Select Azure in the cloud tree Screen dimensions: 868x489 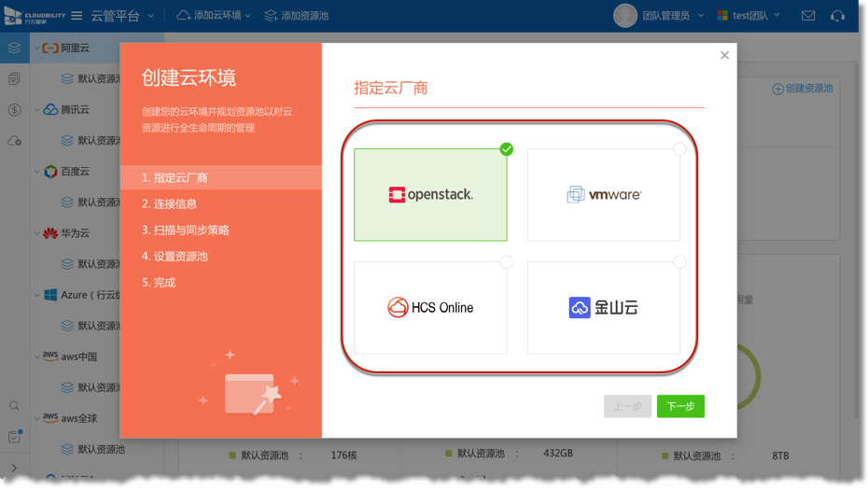click(x=90, y=295)
